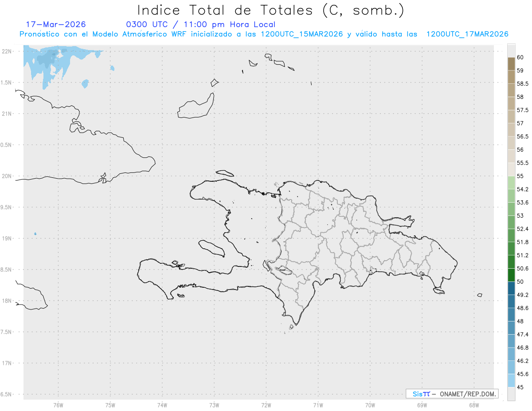Click the colorbar value "58"
The image size is (532, 411).
tap(520, 97)
